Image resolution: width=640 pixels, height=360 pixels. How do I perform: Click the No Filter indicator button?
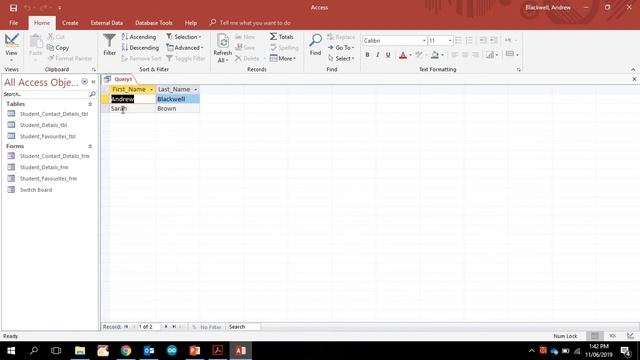(207, 327)
